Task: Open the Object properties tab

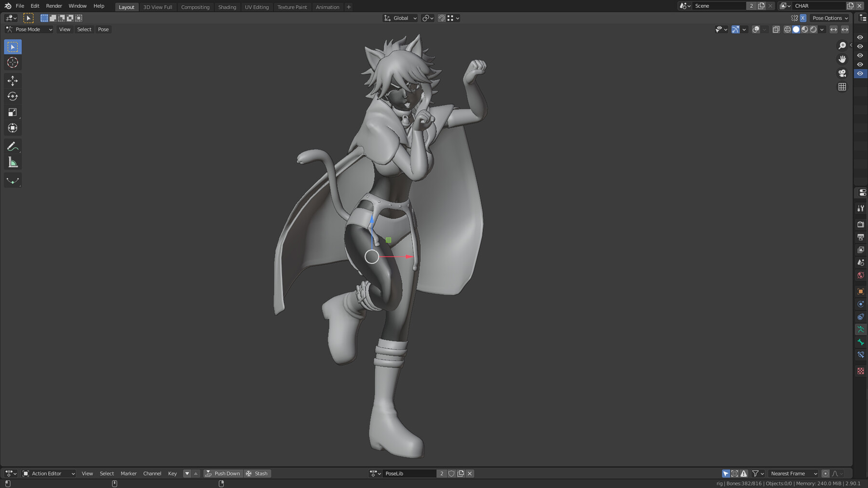Action: point(861,291)
